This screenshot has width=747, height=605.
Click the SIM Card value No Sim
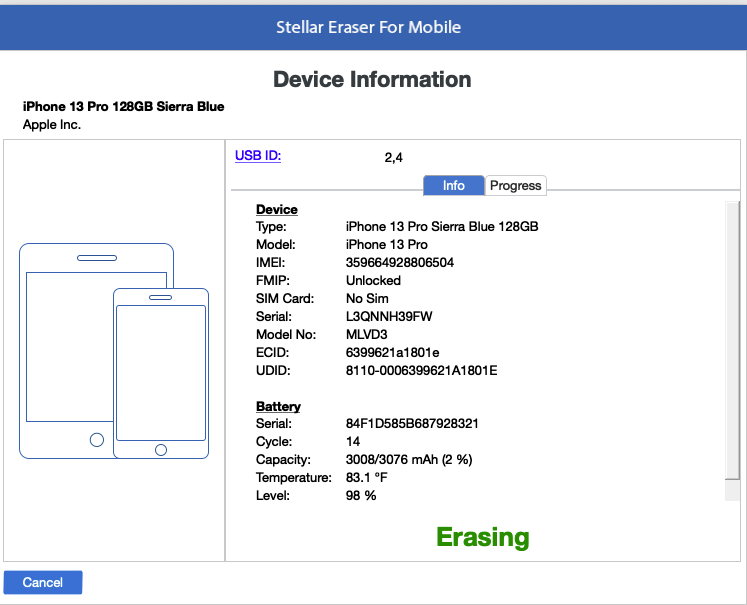[367, 299]
